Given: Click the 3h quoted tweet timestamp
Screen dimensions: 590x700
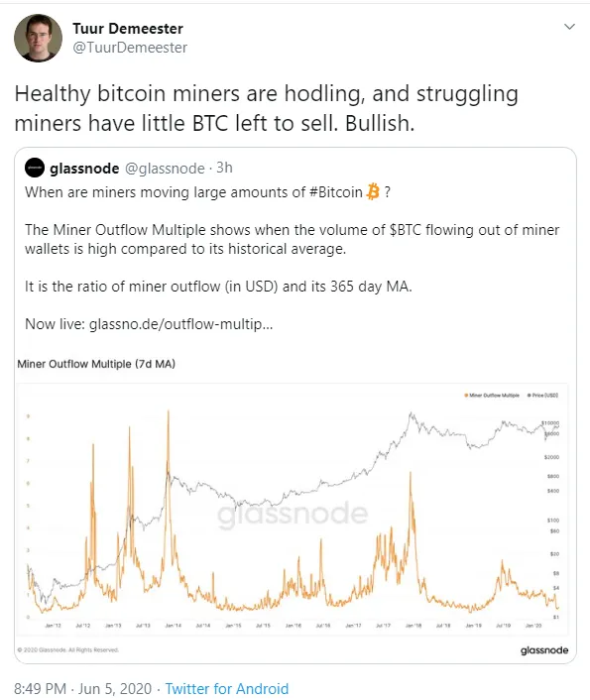Looking at the screenshot, I should coord(224,168).
